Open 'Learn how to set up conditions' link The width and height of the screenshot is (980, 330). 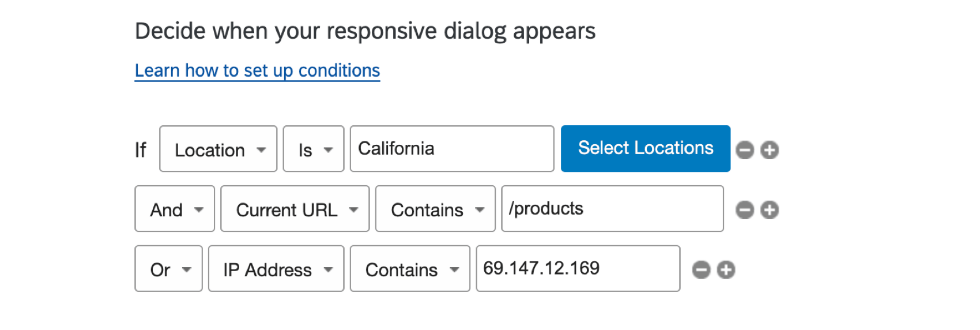257,70
